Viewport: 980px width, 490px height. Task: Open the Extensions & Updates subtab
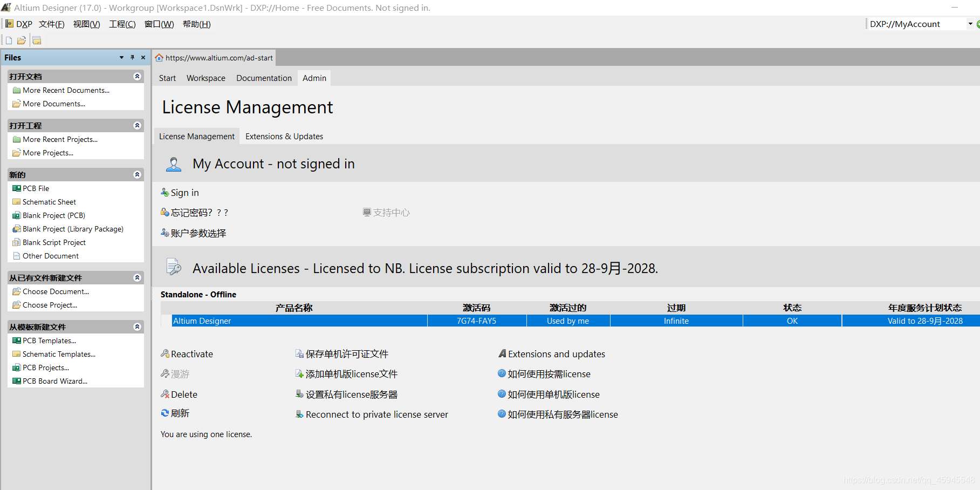point(284,137)
